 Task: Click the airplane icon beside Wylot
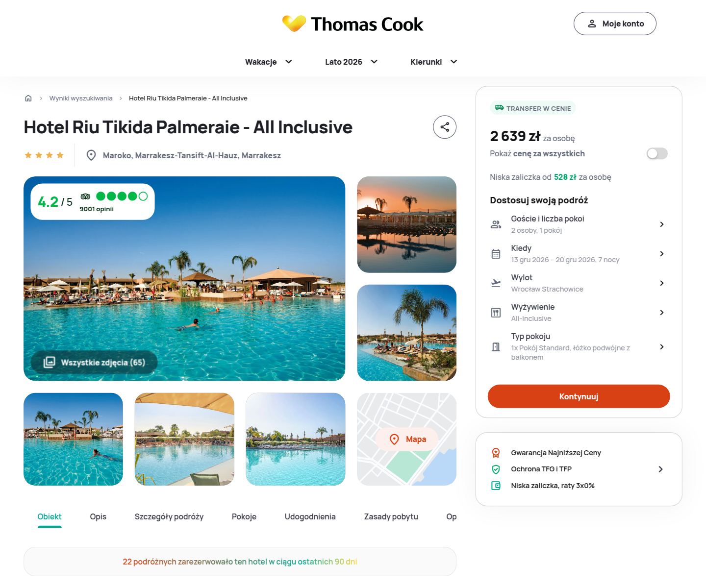[x=496, y=283]
